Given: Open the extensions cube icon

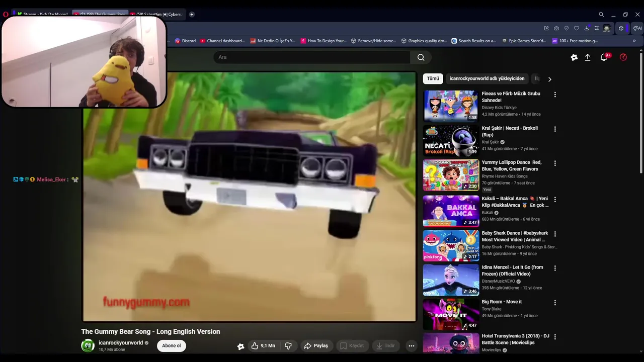Looking at the screenshot, I should tap(621, 28).
